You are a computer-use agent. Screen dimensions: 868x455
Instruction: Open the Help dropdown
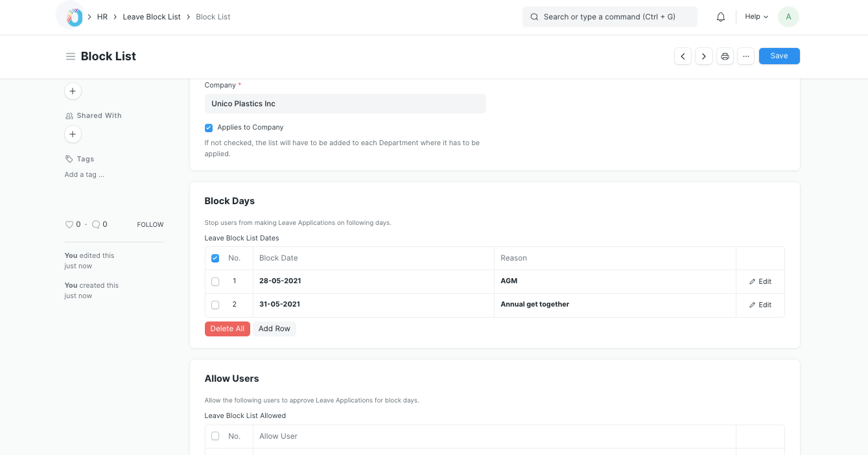[756, 17]
